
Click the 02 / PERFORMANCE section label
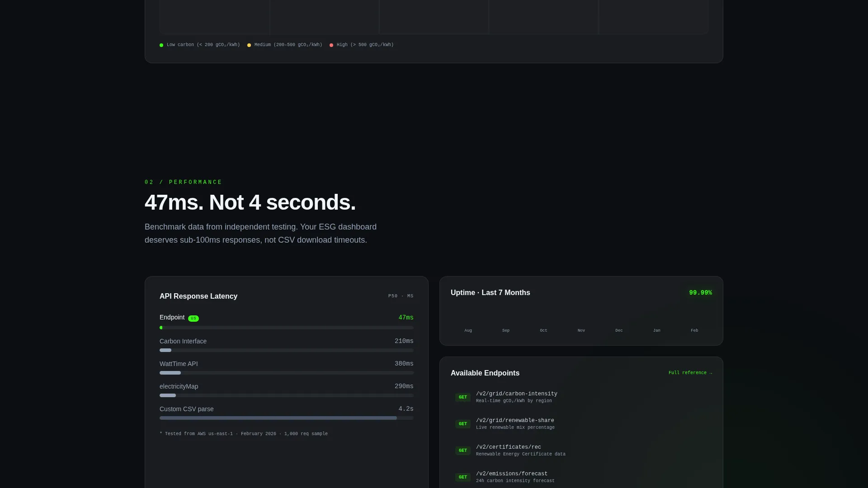[184, 183]
